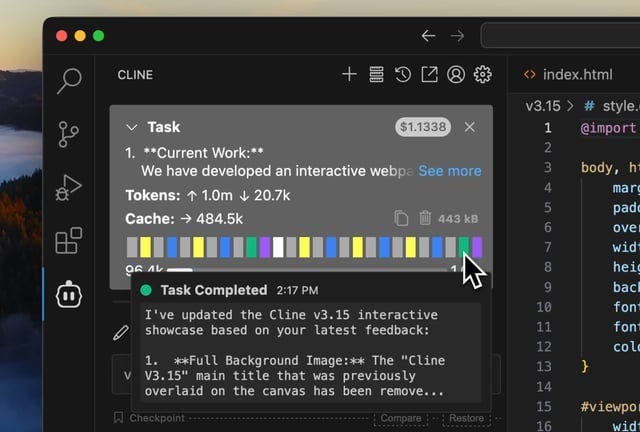Viewport: 640px width, 432px height.
Task: Click the Cache 484.5k line
Action: click(184, 219)
